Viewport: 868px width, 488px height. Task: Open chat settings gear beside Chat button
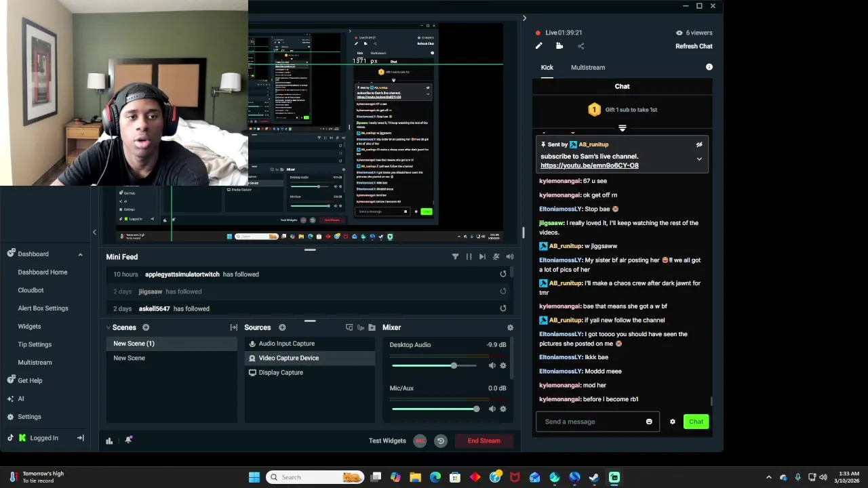(x=673, y=422)
